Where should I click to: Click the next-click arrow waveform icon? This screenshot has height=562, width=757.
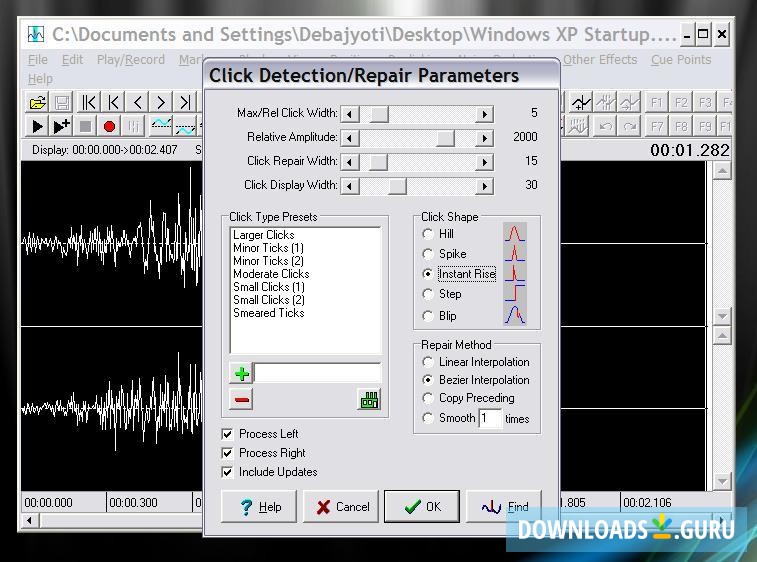(629, 102)
